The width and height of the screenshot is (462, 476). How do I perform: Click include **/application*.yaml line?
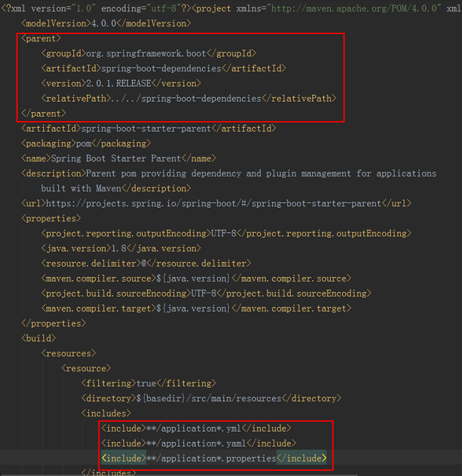(x=199, y=443)
